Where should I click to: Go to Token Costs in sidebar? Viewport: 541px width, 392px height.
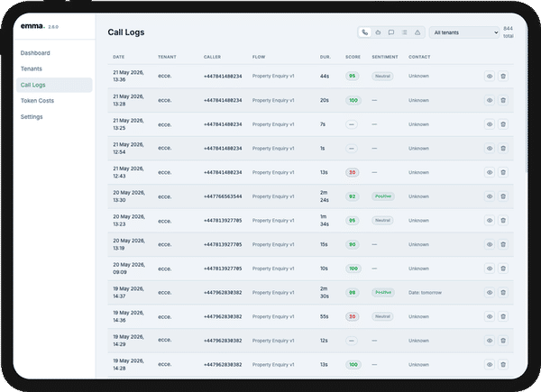click(37, 101)
